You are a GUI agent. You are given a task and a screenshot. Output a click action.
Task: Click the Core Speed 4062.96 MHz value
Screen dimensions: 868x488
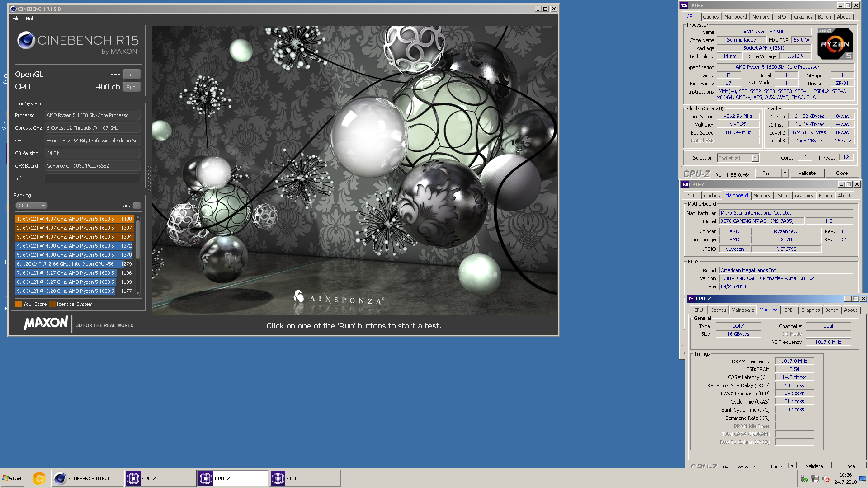[738, 116]
